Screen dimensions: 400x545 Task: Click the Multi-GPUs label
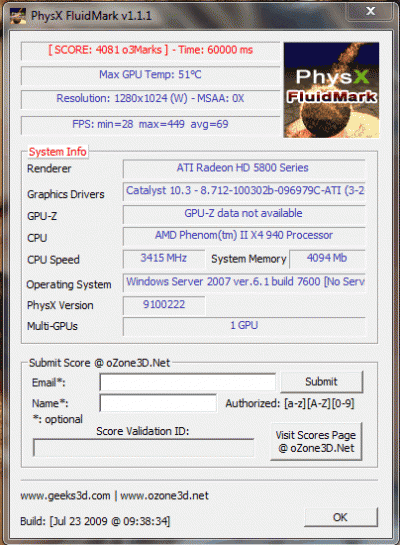pyautogui.click(x=52, y=326)
